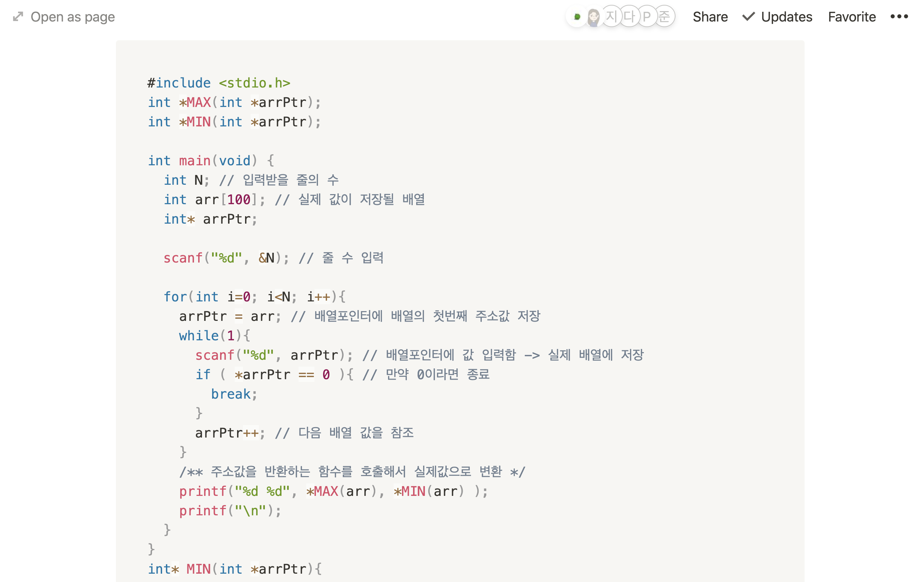Open the Share menu

[x=710, y=17]
